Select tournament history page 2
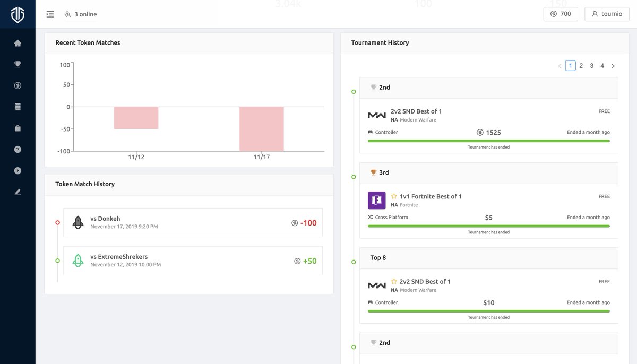The height and width of the screenshot is (364, 637). click(x=581, y=66)
